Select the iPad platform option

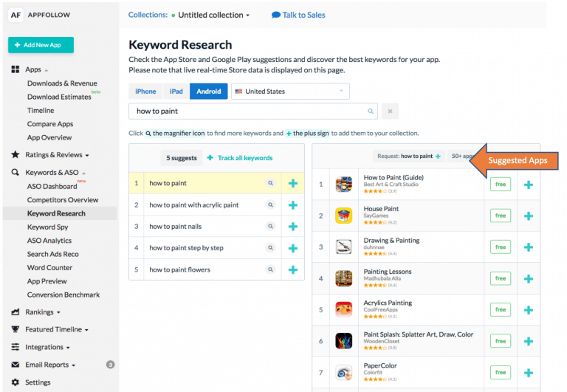[176, 92]
